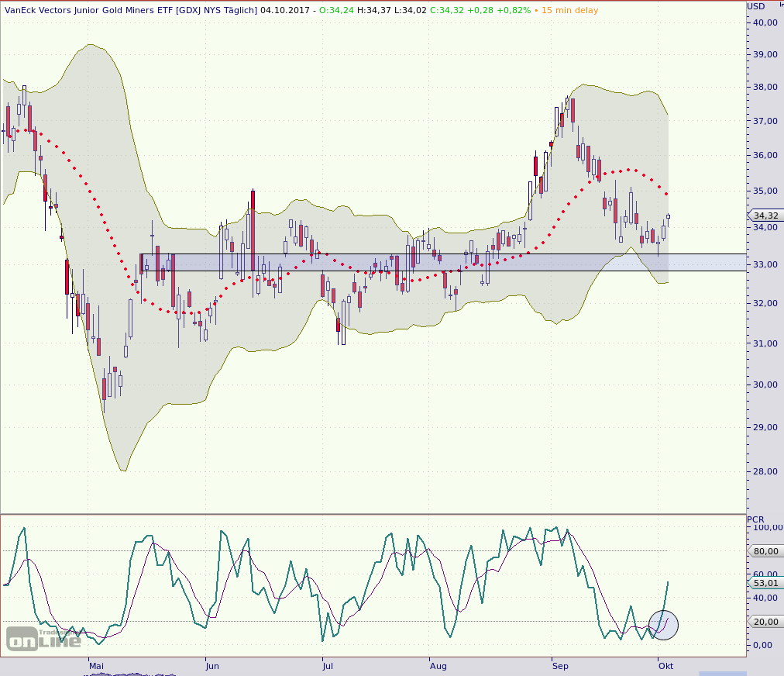This screenshot has width=784, height=676.
Task: Click the PCR lower level tag '20,00'
Action: 765,622
